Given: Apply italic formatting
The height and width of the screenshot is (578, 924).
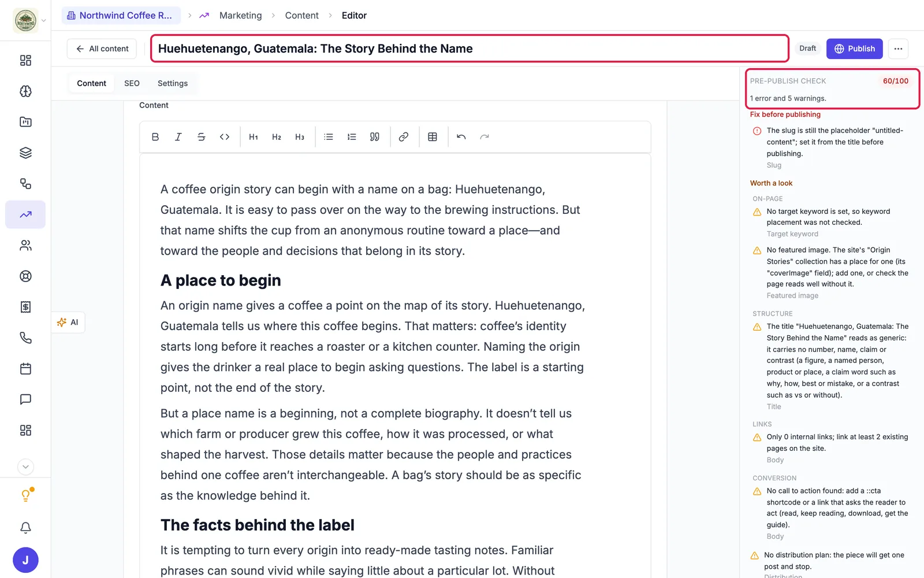Looking at the screenshot, I should (x=178, y=137).
